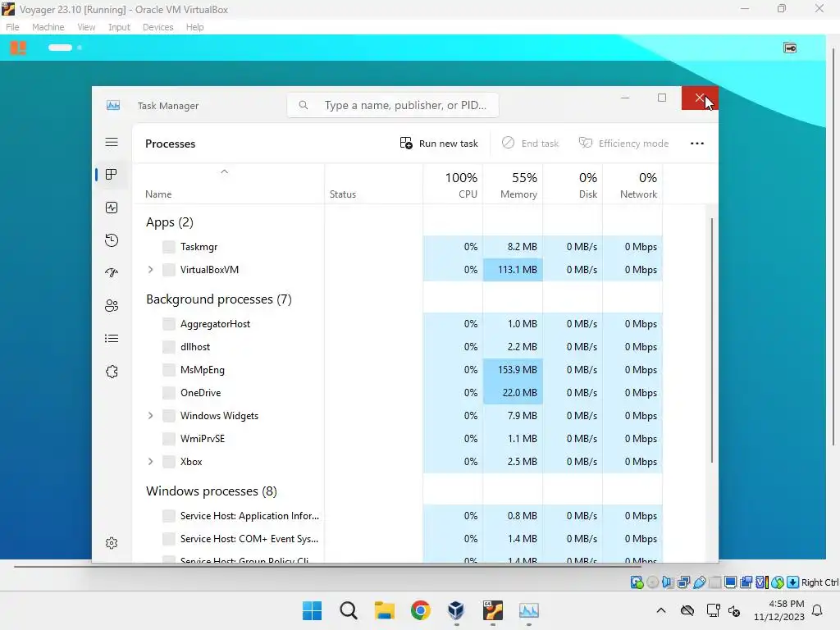This screenshot has height=630, width=840.
Task: Click the mouse integration indicator in VirtualBox status bar
Action: (778, 582)
